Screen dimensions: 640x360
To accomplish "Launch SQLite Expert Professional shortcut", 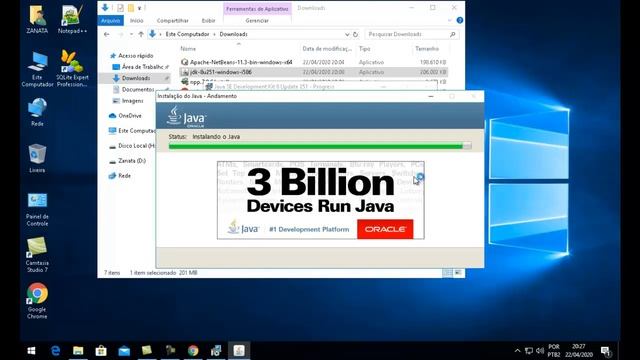I will tap(72, 69).
